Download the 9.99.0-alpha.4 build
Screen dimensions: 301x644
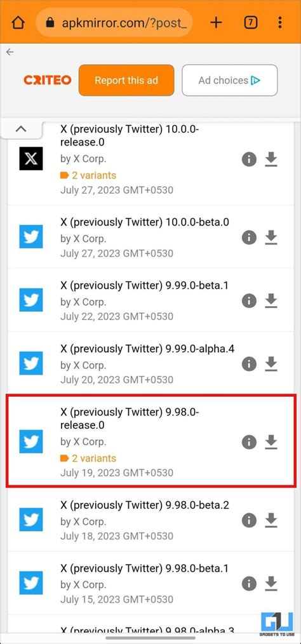coord(271,364)
